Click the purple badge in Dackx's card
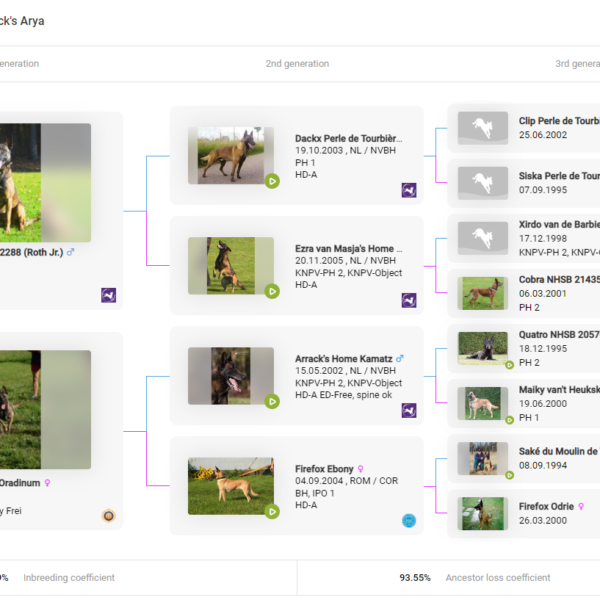 (x=409, y=190)
